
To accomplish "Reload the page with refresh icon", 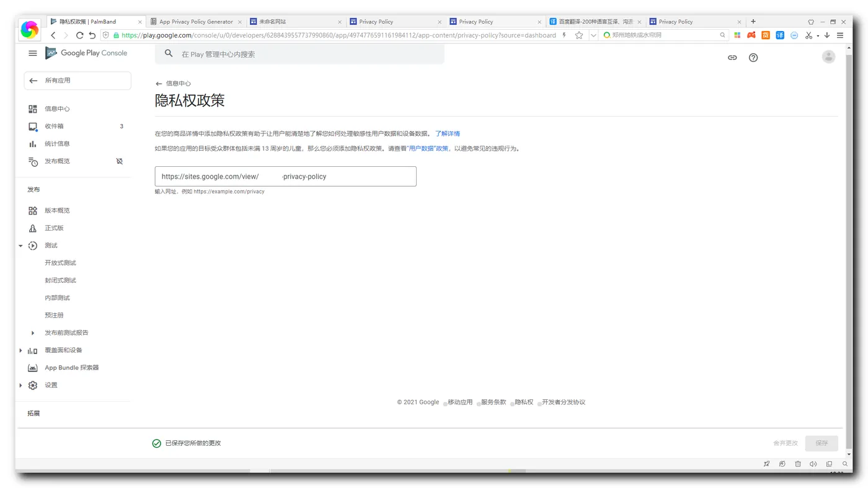I will pyautogui.click(x=79, y=35).
